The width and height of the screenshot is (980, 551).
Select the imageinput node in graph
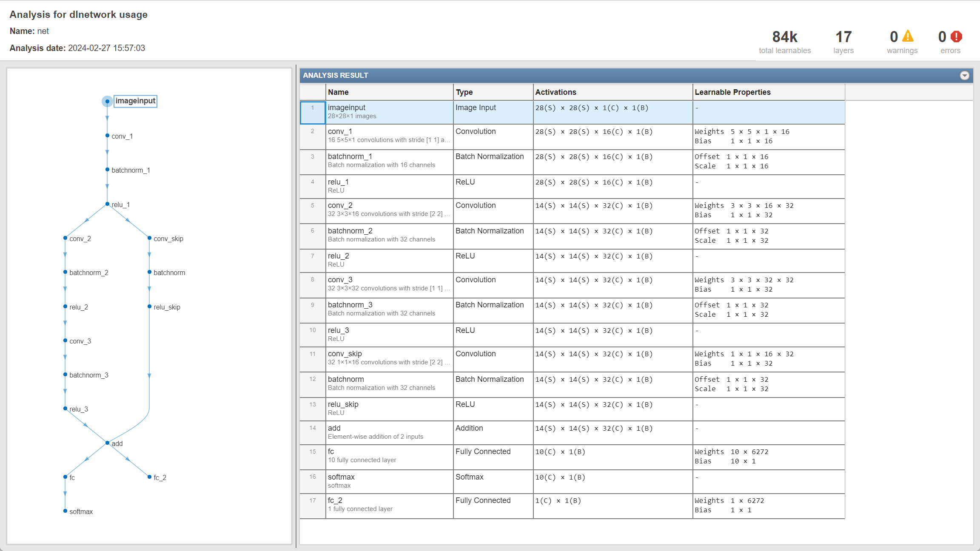[108, 101]
